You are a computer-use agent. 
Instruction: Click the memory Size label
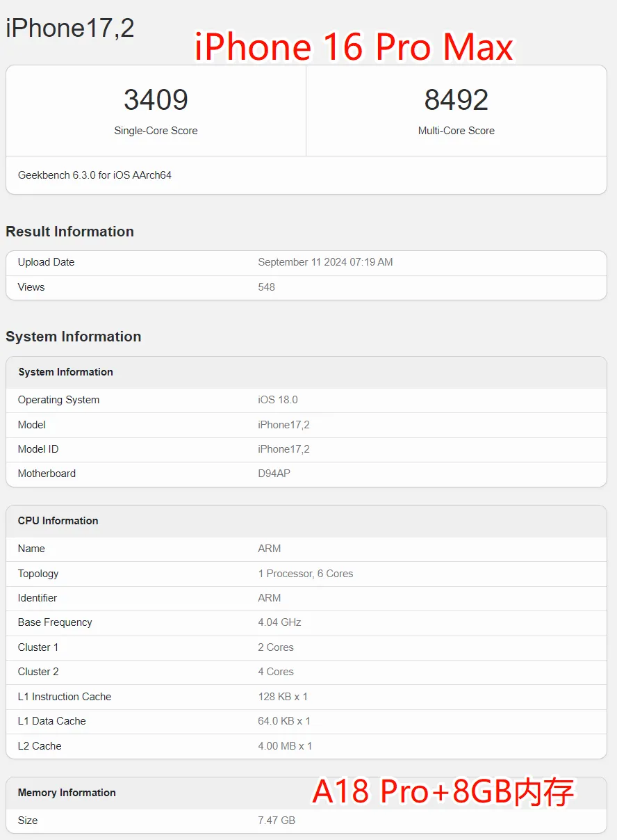coord(28,821)
